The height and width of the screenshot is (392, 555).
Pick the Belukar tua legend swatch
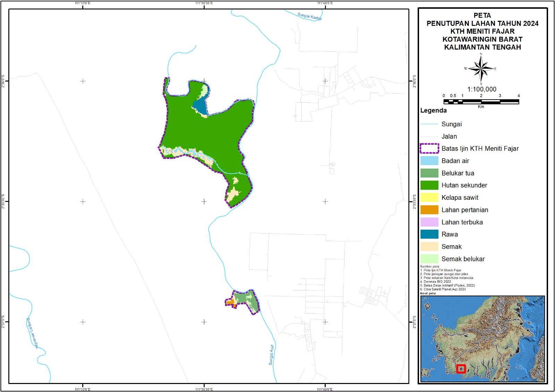coord(429,173)
